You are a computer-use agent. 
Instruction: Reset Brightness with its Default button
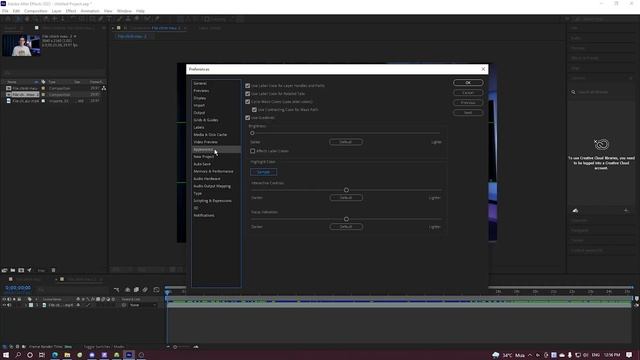click(x=346, y=142)
